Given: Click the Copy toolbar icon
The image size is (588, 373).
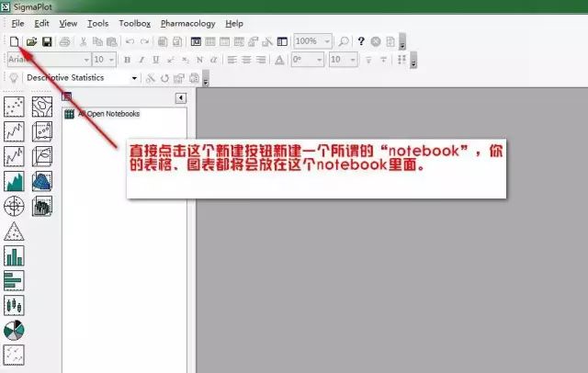Looking at the screenshot, I should coord(97,41).
